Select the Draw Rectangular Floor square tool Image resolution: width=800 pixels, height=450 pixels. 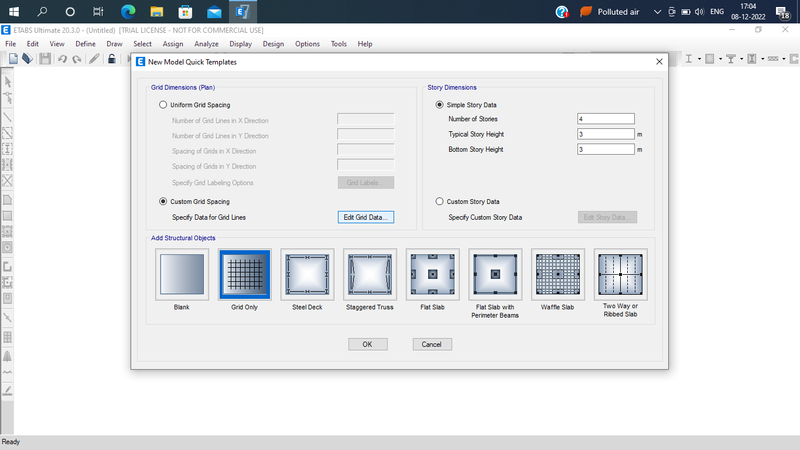click(x=8, y=215)
